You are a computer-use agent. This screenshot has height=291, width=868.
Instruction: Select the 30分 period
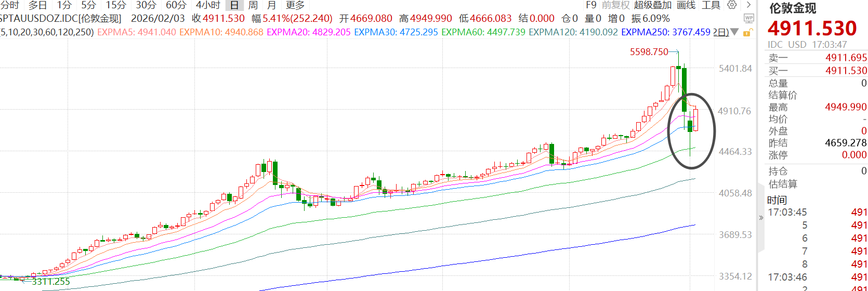click(146, 5)
